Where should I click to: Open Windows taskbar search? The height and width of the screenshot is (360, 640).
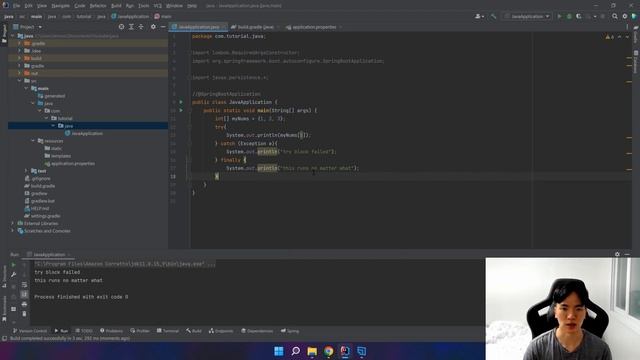[296, 351]
